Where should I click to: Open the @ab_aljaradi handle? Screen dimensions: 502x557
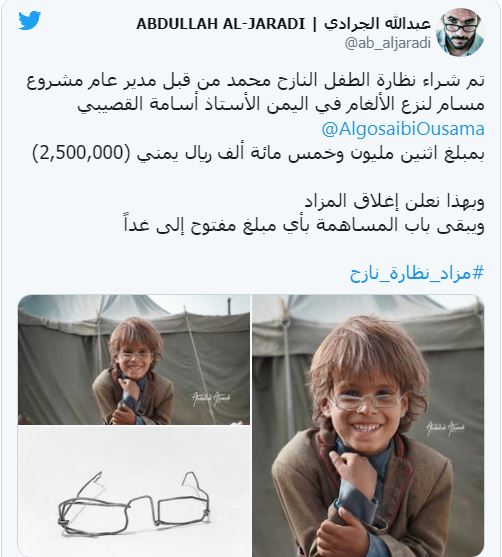(388, 43)
